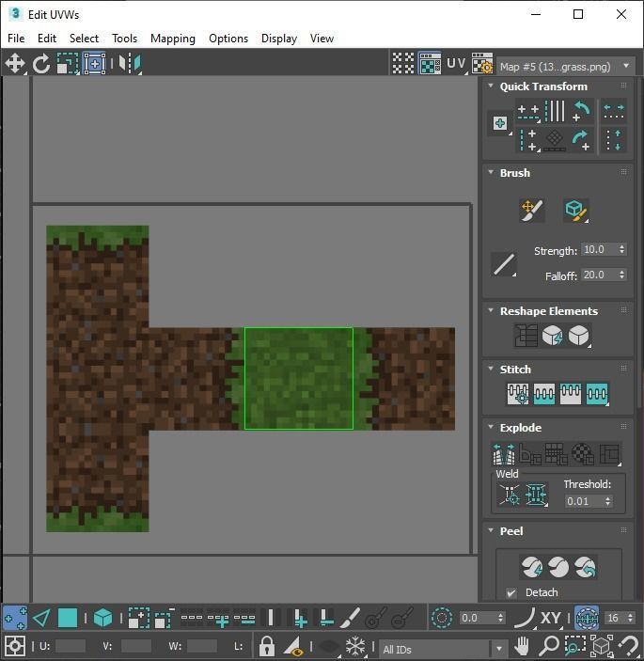Click the UV coordinates flyout button

pyautogui.click(x=457, y=64)
